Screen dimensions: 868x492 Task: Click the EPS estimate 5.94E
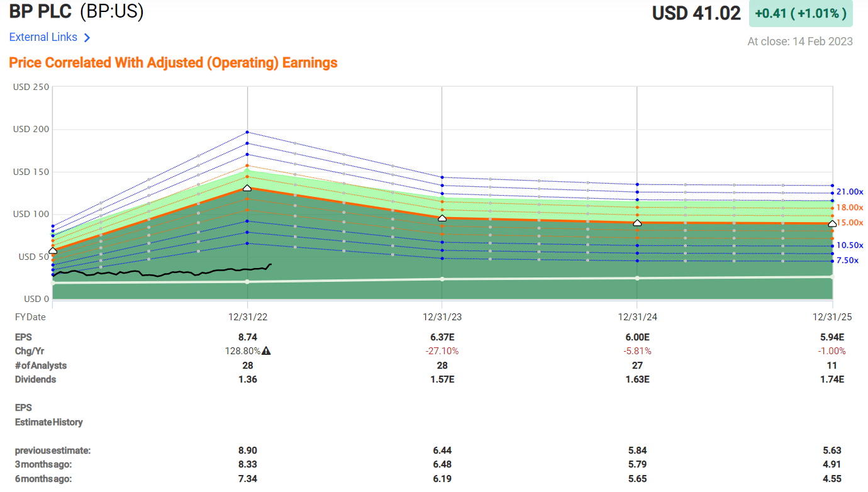(x=832, y=337)
